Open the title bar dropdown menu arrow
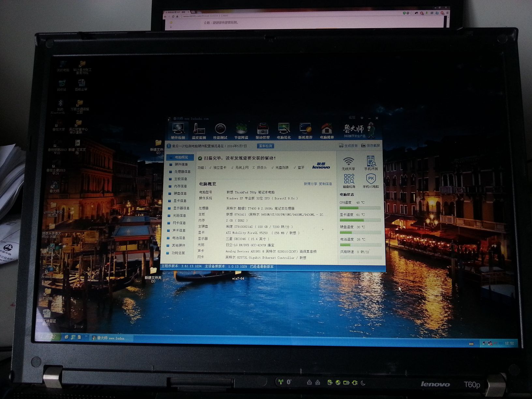Screen dimensions: 532x399 coord(362,118)
